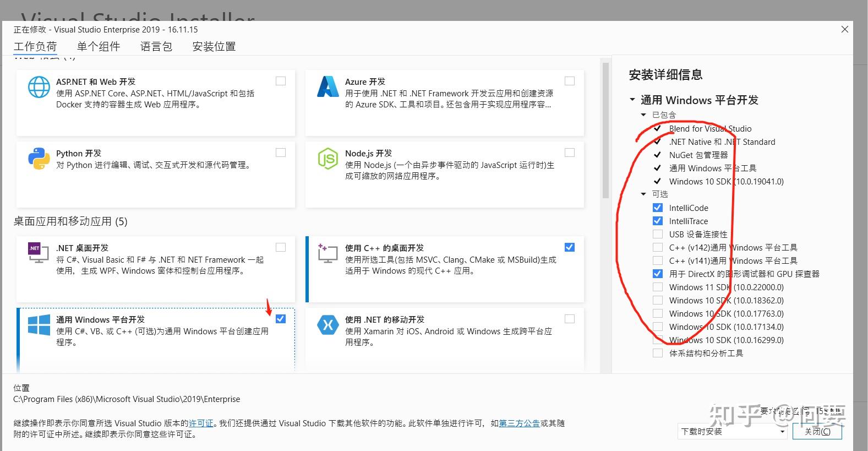Check the .NET 桌面开发 workload checkbox
The height and width of the screenshot is (451, 868).
click(x=281, y=247)
